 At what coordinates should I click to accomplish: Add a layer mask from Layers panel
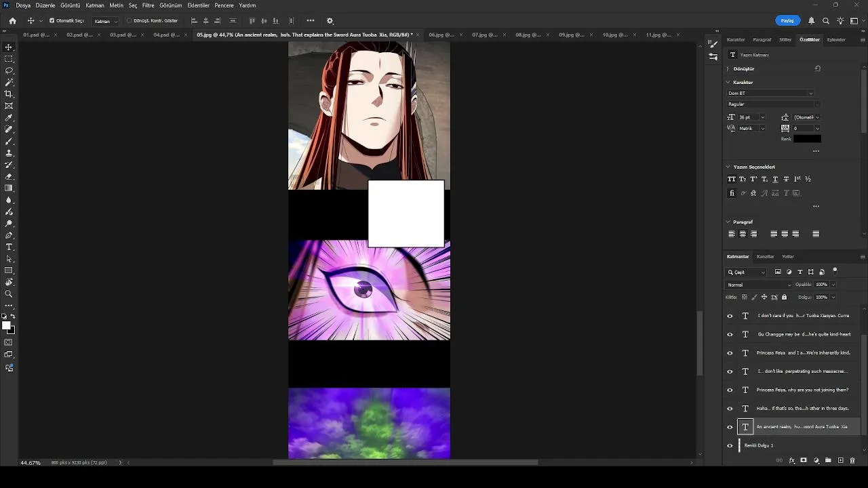tap(804, 461)
